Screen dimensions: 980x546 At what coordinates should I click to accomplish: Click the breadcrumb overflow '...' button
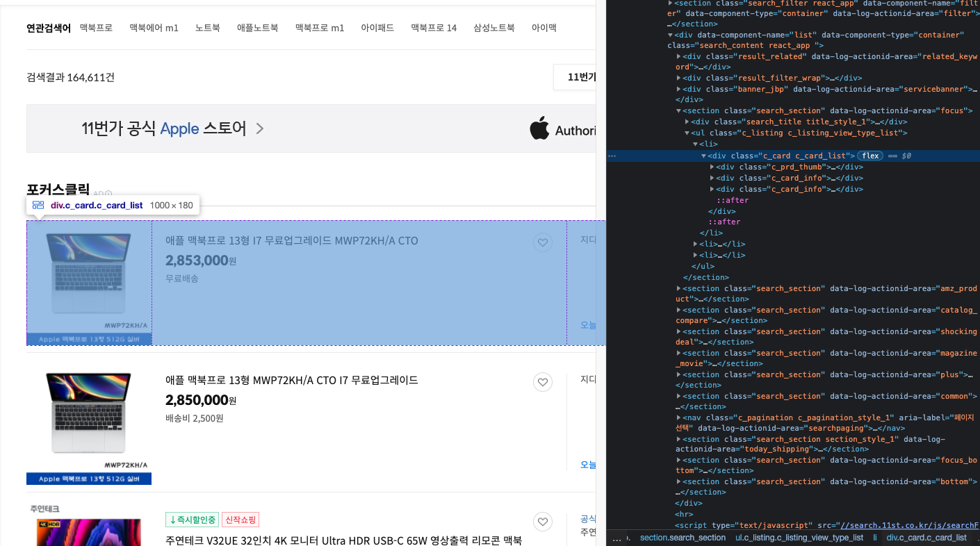pos(617,538)
